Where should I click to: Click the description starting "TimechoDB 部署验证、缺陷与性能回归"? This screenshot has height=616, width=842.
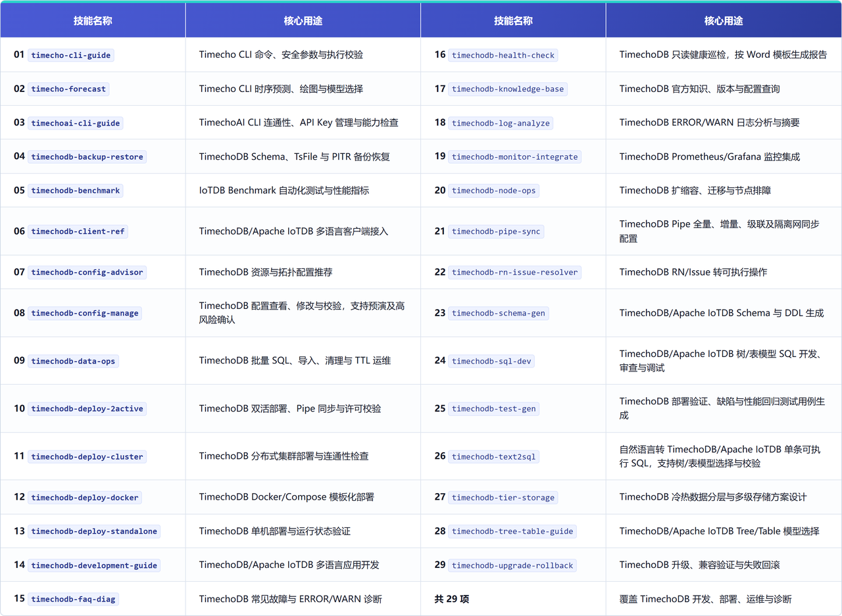tap(722, 408)
